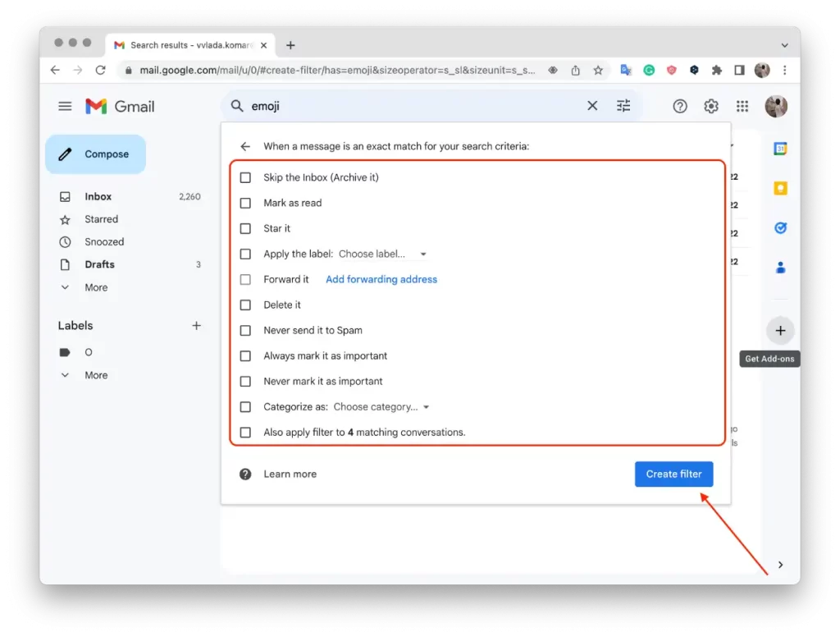Screen dimensions: 840x637
Task: Open Chrome three-dot menu
Action: (785, 71)
